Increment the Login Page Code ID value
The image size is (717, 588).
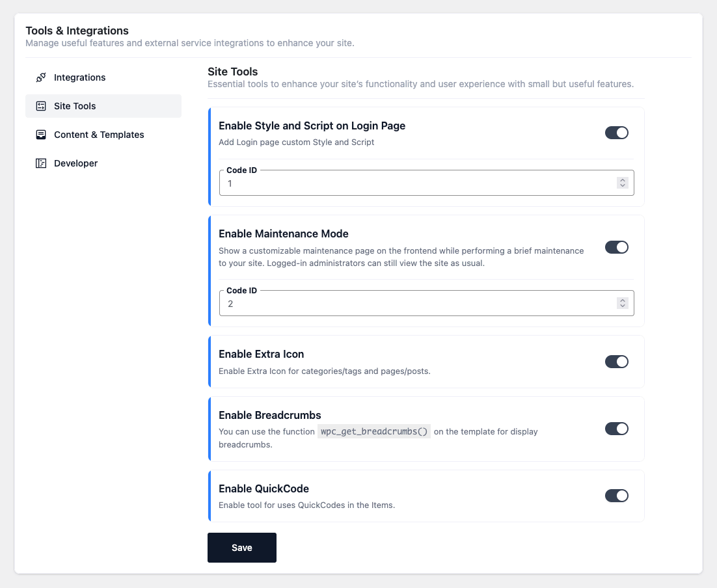click(x=623, y=181)
